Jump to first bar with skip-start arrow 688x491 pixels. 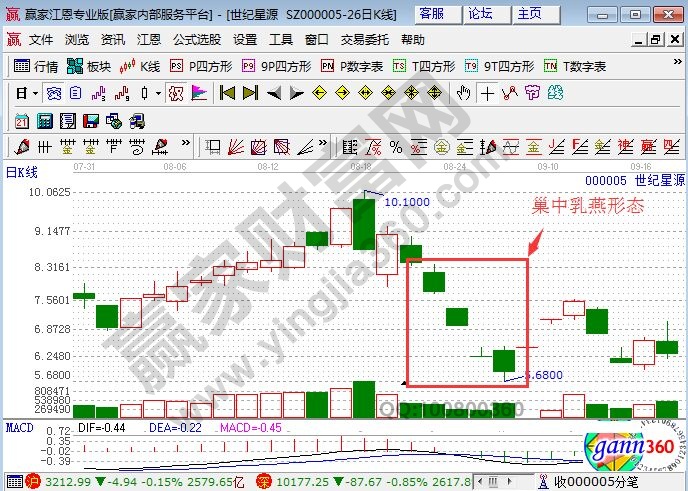[x=228, y=93]
